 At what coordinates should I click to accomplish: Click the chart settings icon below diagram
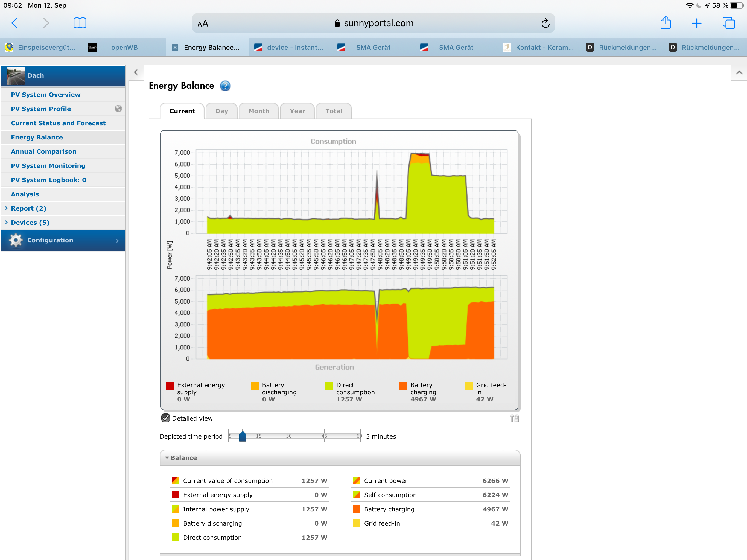514,418
